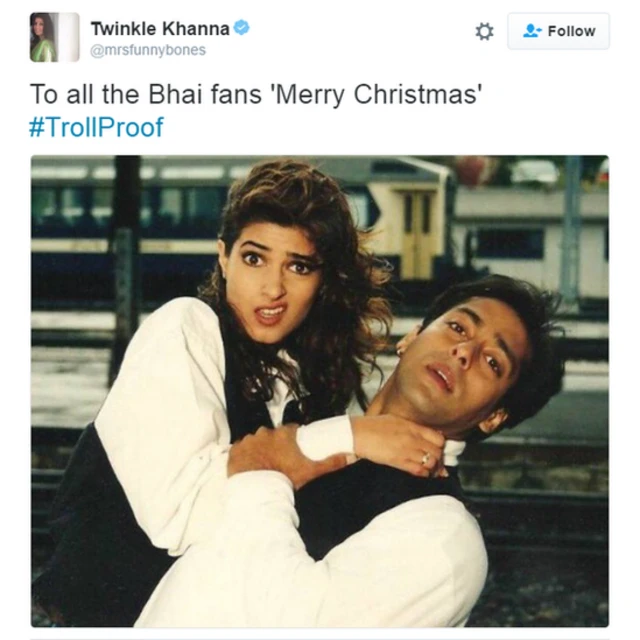
Task: Open Twinkle Khanna's profile avatar
Action: 55,37
